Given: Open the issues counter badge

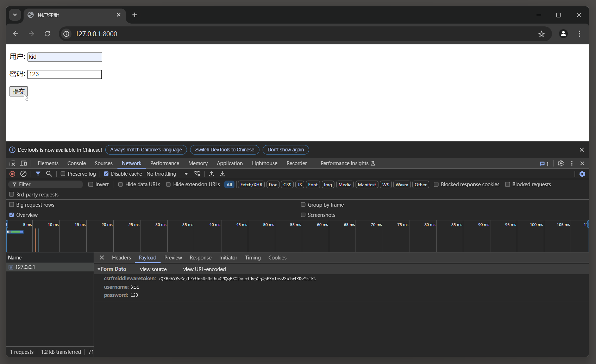Looking at the screenshot, I should [544, 164].
